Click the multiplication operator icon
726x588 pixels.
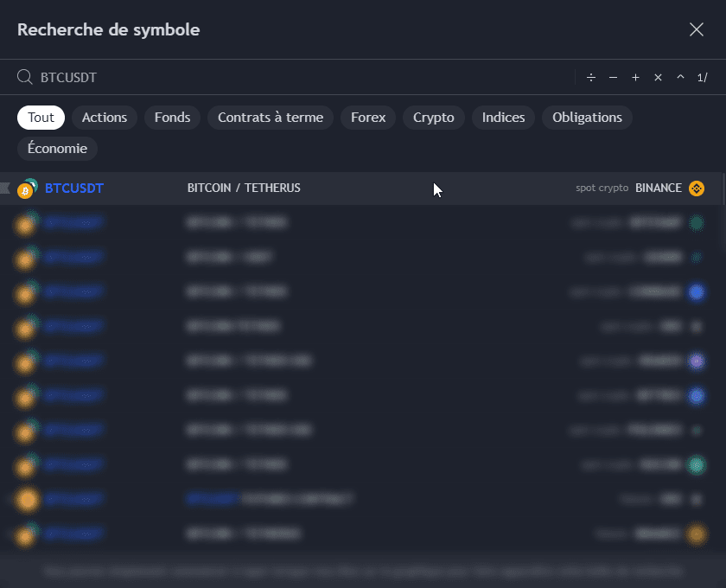[658, 78]
